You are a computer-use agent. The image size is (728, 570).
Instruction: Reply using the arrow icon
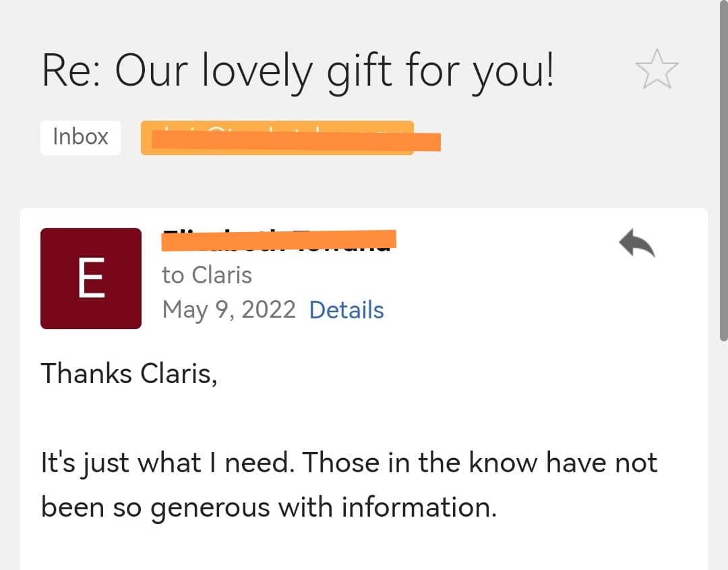click(636, 243)
